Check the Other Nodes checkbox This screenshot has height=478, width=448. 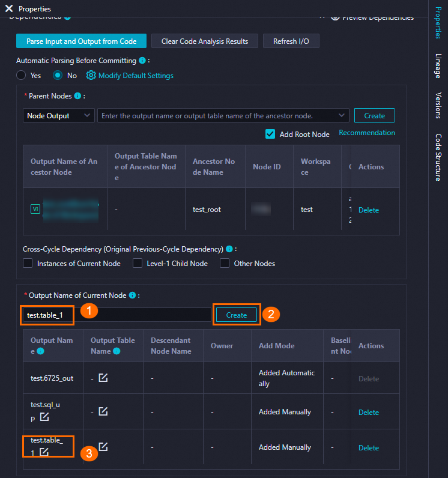225,263
